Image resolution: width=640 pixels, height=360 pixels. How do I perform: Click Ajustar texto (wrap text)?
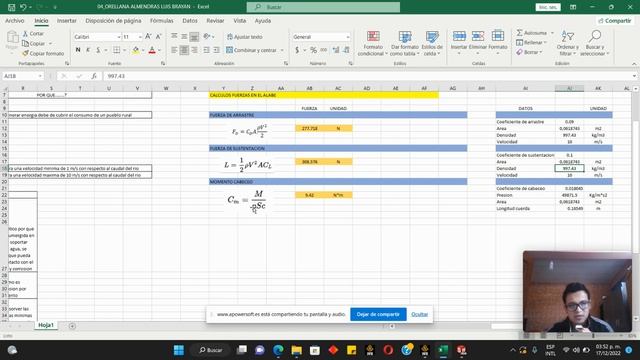tap(244, 37)
